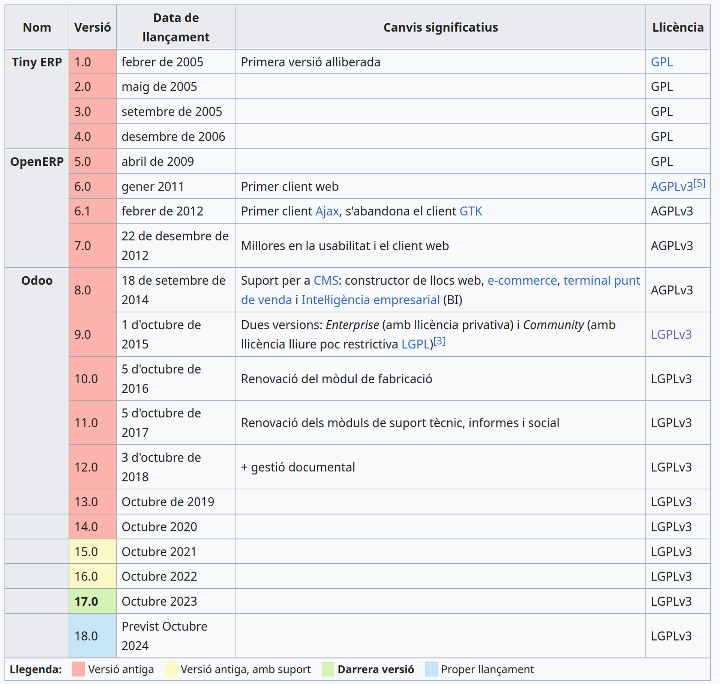Screen dimensions: 720x684
Task: Click the date '22 de desembre de 2012'
Action: click(175, 246)
